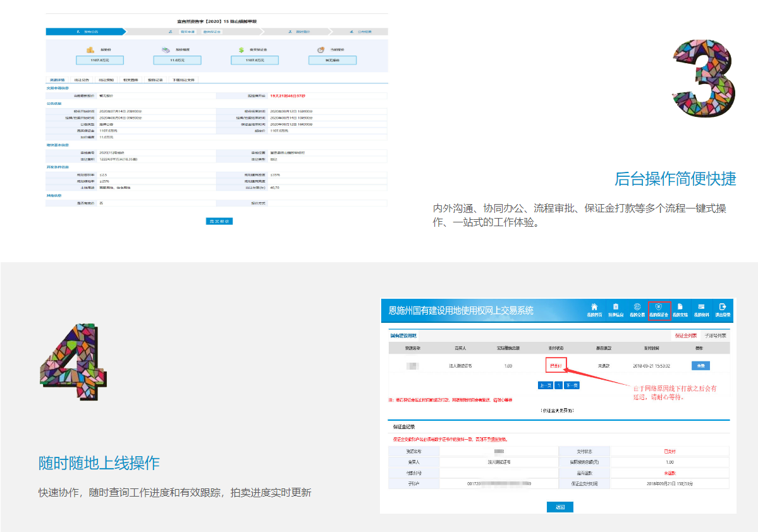Click the 当前报价 clock icon
This screenshot has height=532, width=758.
click(321, 50)
